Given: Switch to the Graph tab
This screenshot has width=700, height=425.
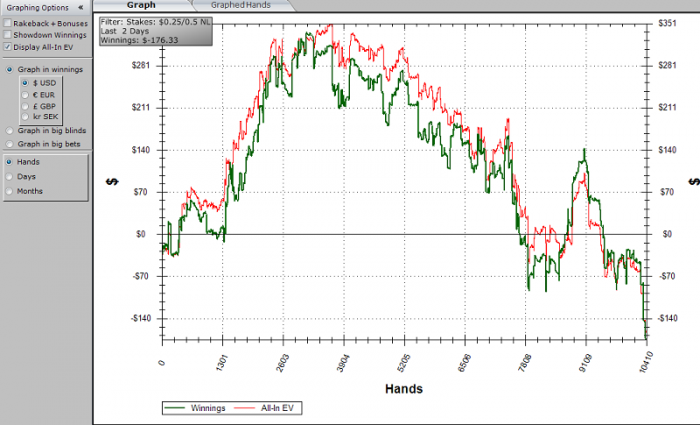Looking at the screenshot, I should point(141,5).
